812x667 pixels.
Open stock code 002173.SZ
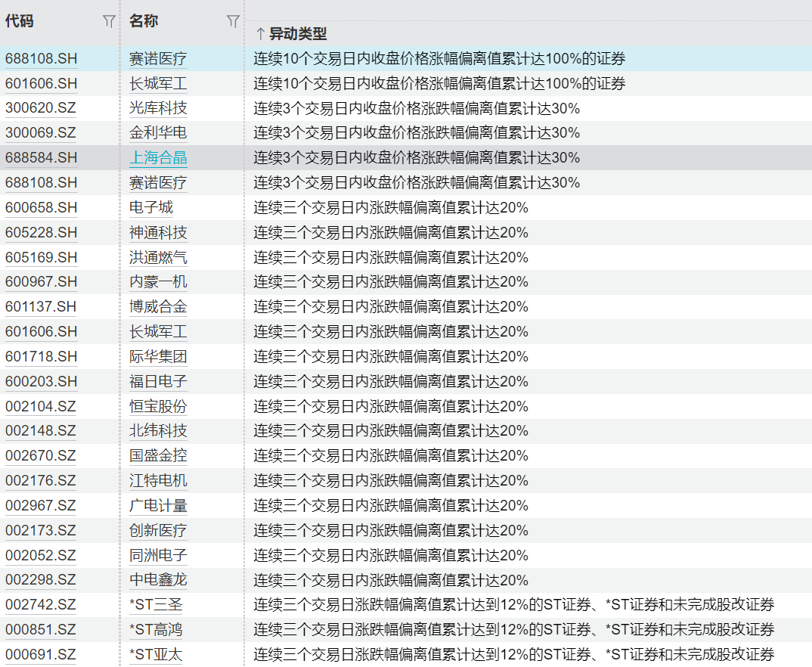point(40,531)
